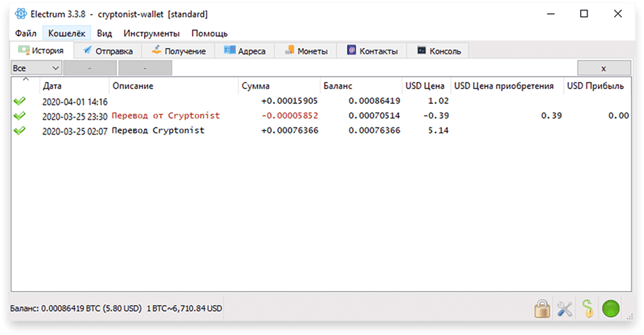
Task: Click the balance value 0.00076366
Action: (x=374, y=130)
